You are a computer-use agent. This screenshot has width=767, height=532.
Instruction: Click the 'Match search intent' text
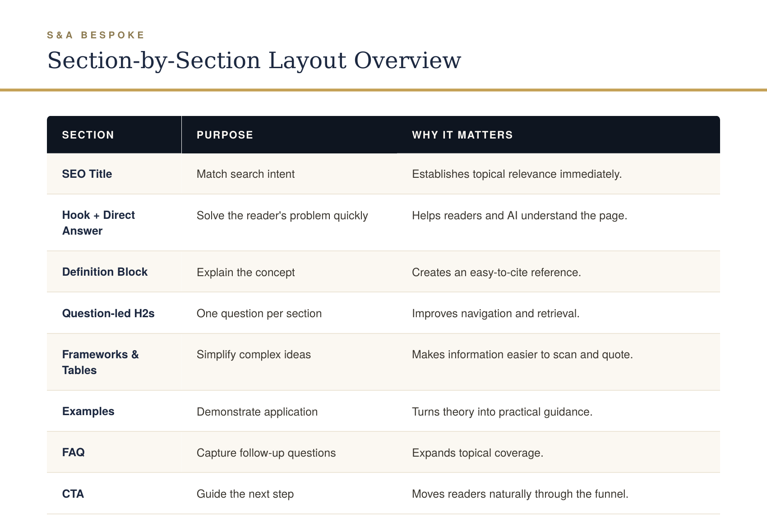tap(245, 174)
